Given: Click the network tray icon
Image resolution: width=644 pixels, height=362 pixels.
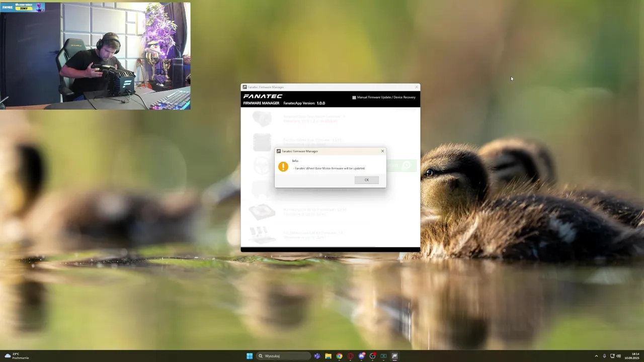Looking at the screenshot, I should (x=612, y=356).
